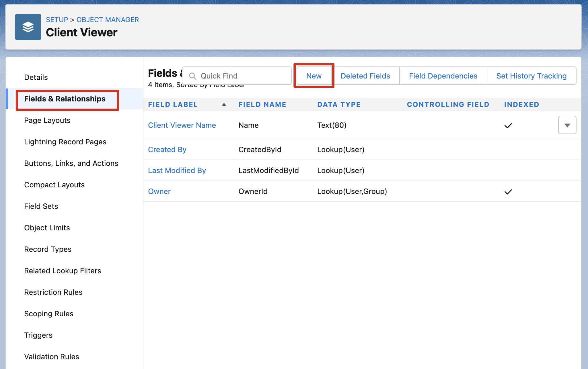Click the CreatedById field name cell
Screen dimensions: 588x369
(x=260, y=150)
